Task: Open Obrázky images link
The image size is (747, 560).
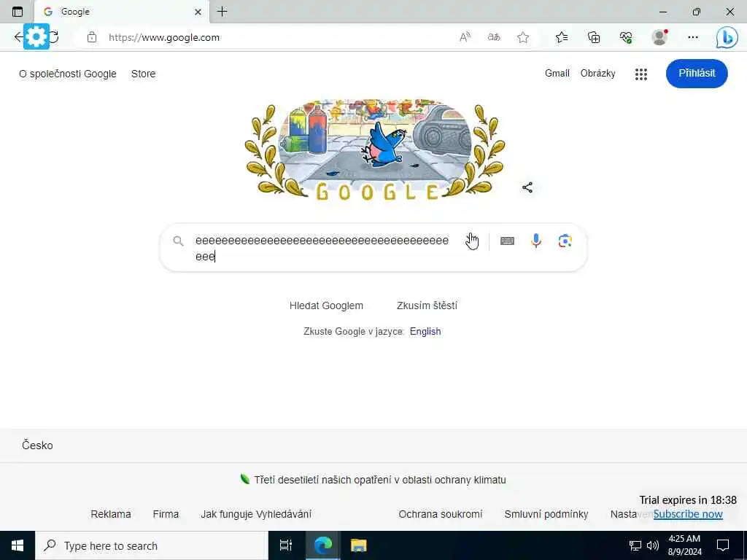Action: coord(598,74)
